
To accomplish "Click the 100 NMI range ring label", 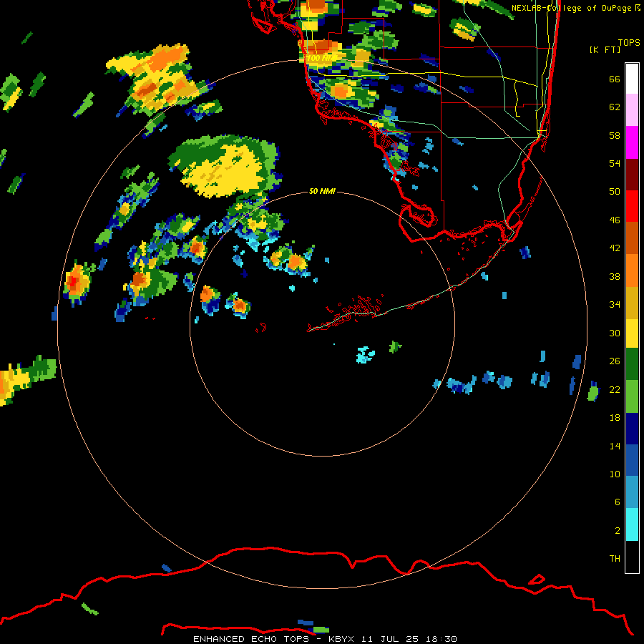I will tap(321, 58).
